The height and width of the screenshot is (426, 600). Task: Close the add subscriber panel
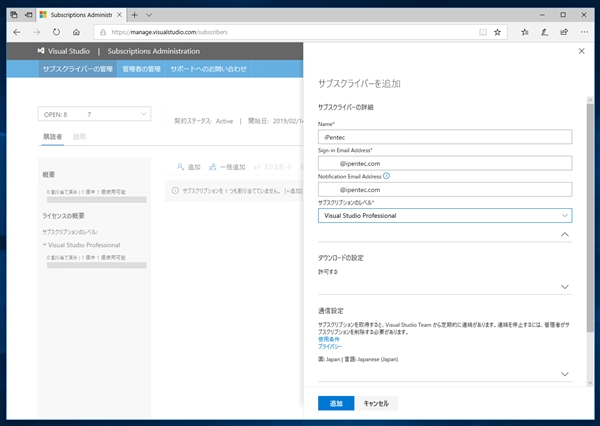(x=582, y=51)
